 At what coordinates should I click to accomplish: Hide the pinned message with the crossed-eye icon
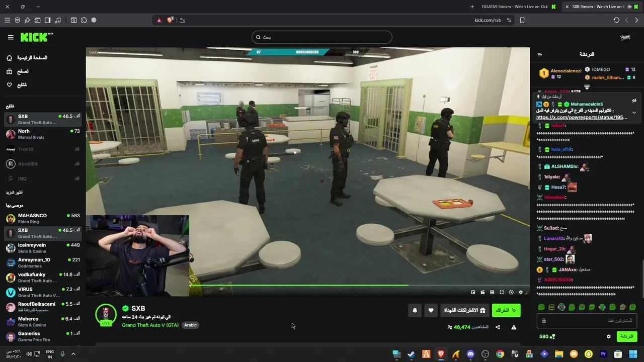[634, 101]
